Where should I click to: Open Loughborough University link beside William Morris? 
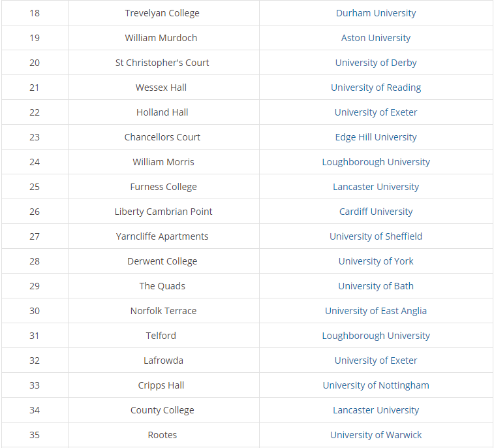(376, 162)
